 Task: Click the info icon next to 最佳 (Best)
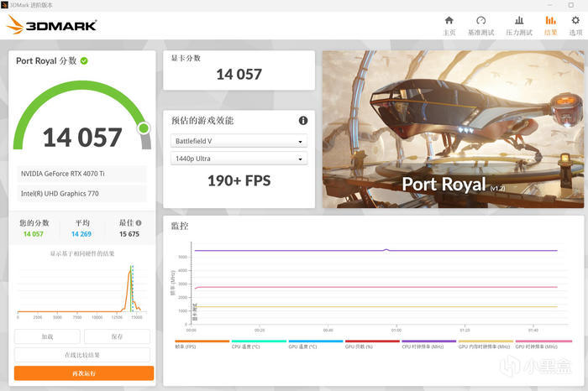[x=139, y=223]
